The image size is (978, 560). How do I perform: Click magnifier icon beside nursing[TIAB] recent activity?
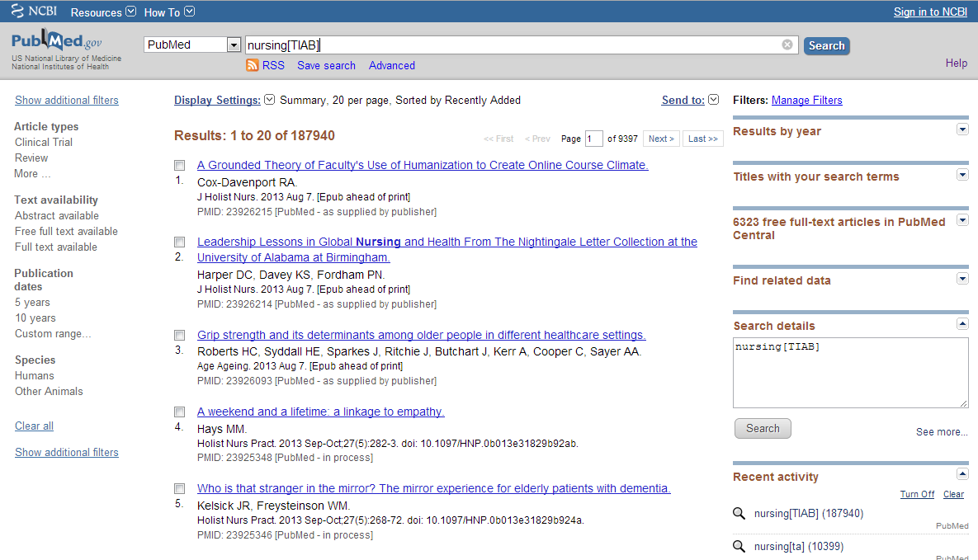739,513
